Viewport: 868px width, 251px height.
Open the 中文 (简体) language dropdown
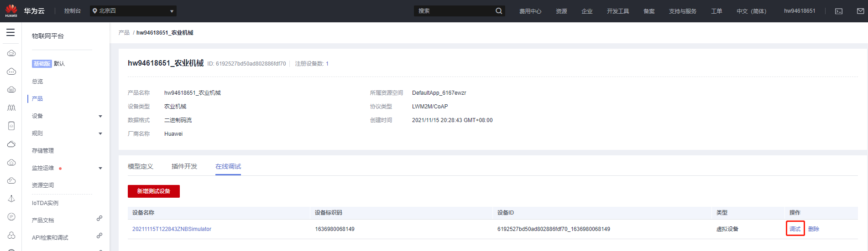tap(751, 11)
